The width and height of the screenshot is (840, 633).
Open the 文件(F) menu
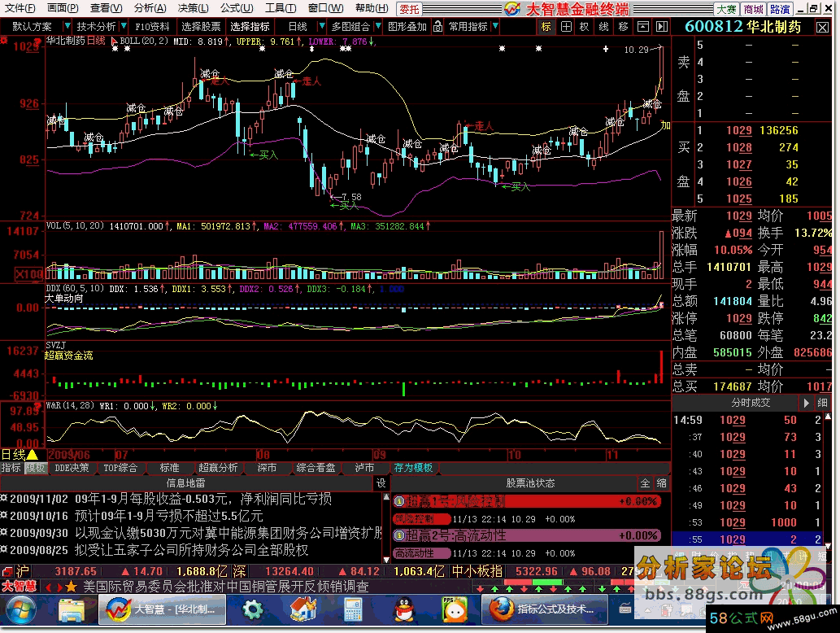coord(20,8)
